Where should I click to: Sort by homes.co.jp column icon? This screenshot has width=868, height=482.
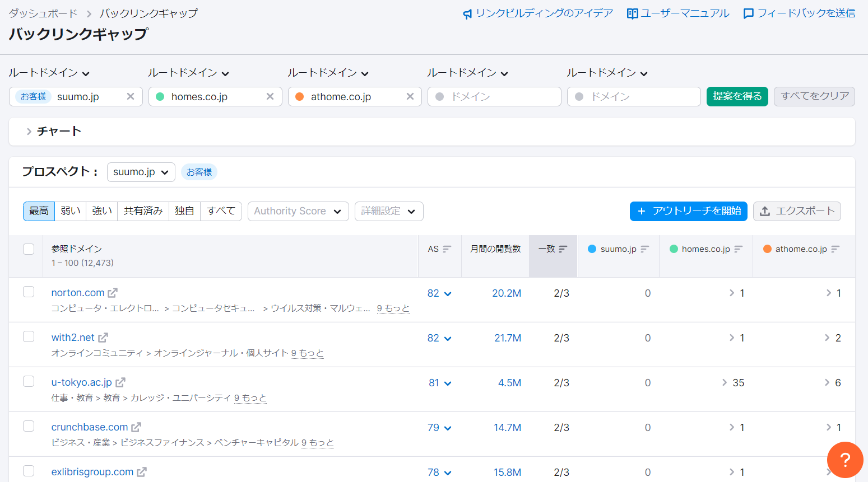[x=739, y=249]
